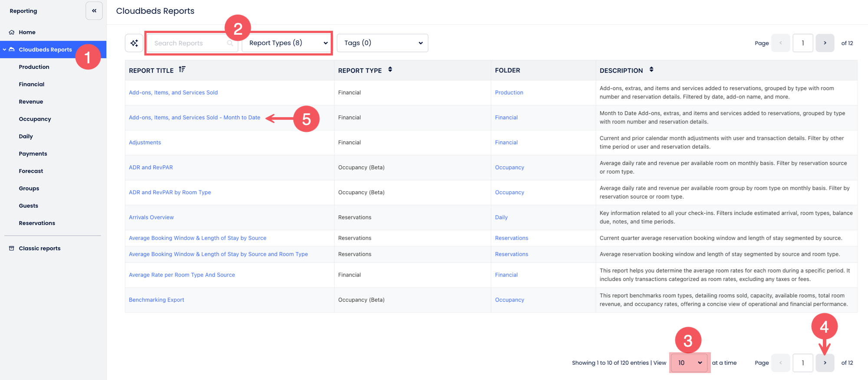Sort by Description column arrows
The image size is (868, 380).
pyautogui.click(x=651, y=69)
